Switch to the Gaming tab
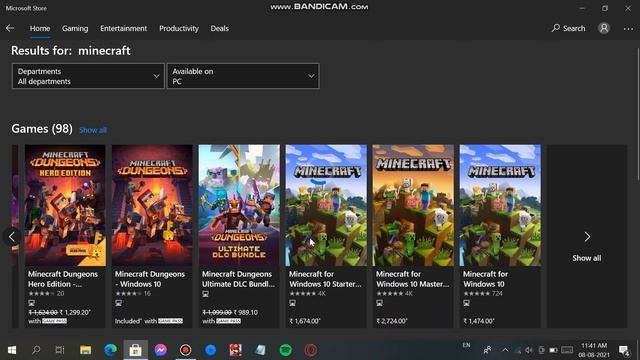Viewport: 640px width, 360px height. tap(75, 28)
